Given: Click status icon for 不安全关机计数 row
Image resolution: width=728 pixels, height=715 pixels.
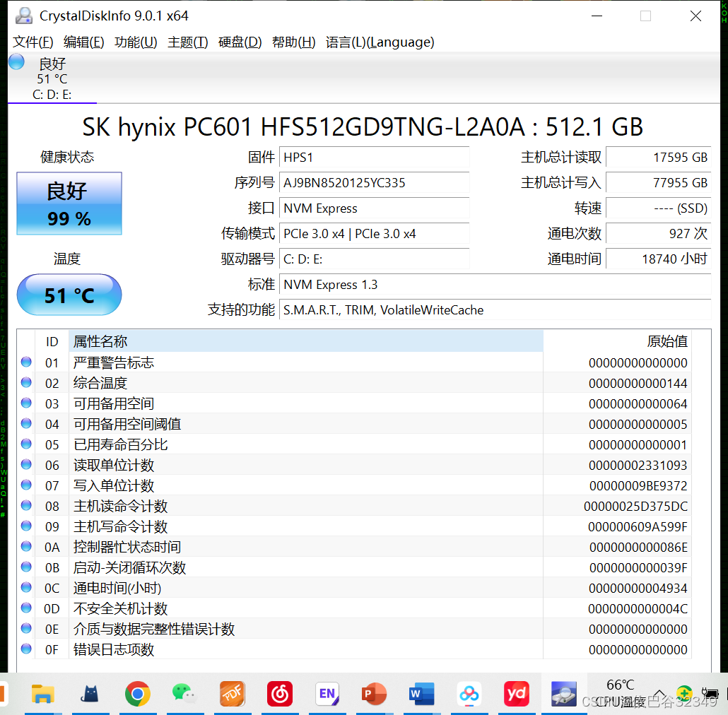Looking at the screenshot, I should 26,608.
